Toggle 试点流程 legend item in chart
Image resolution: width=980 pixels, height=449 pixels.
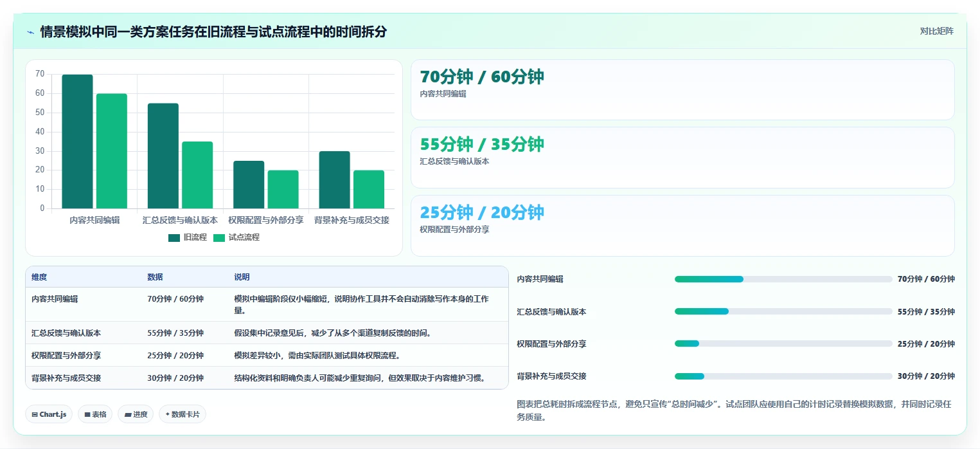click(236, 237)
